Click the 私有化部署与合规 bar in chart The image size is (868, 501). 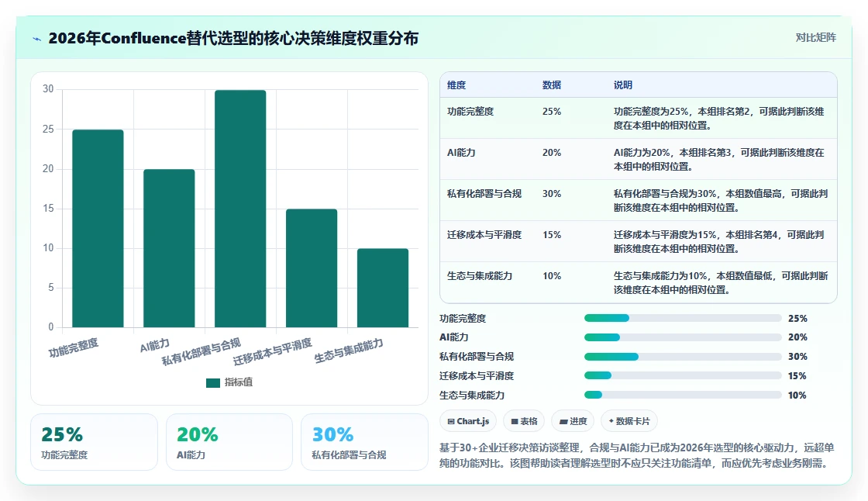240,209
